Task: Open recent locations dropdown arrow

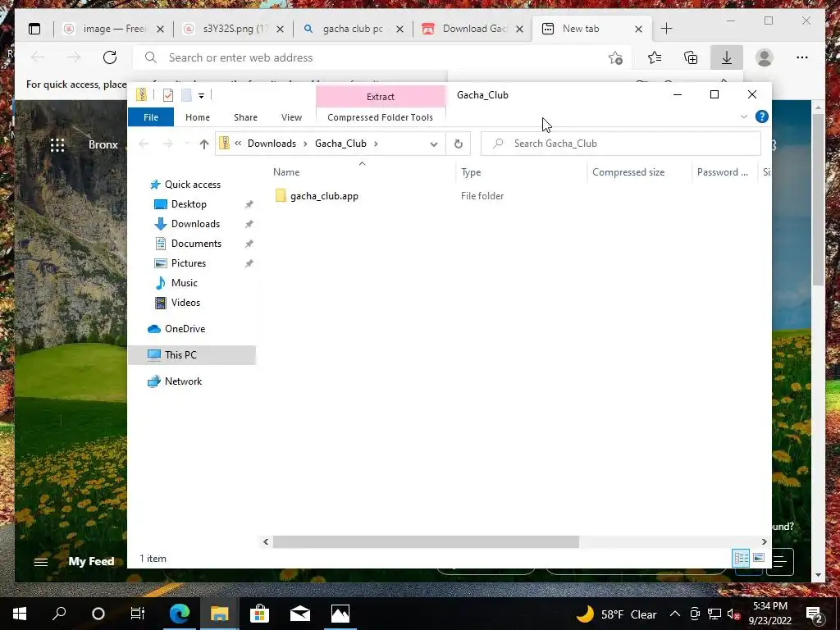Action: tap(186, 144)
